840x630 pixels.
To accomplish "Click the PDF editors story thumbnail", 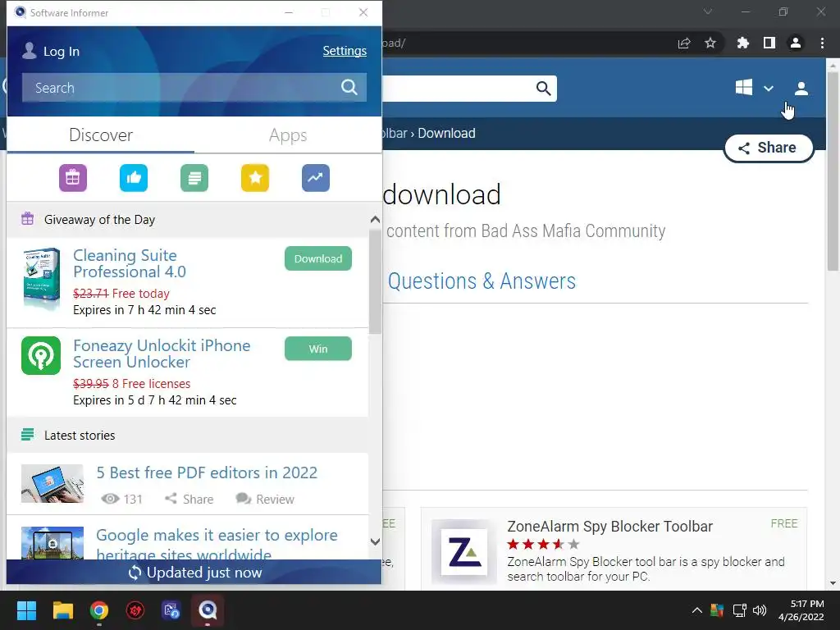I will click(52, 484).
